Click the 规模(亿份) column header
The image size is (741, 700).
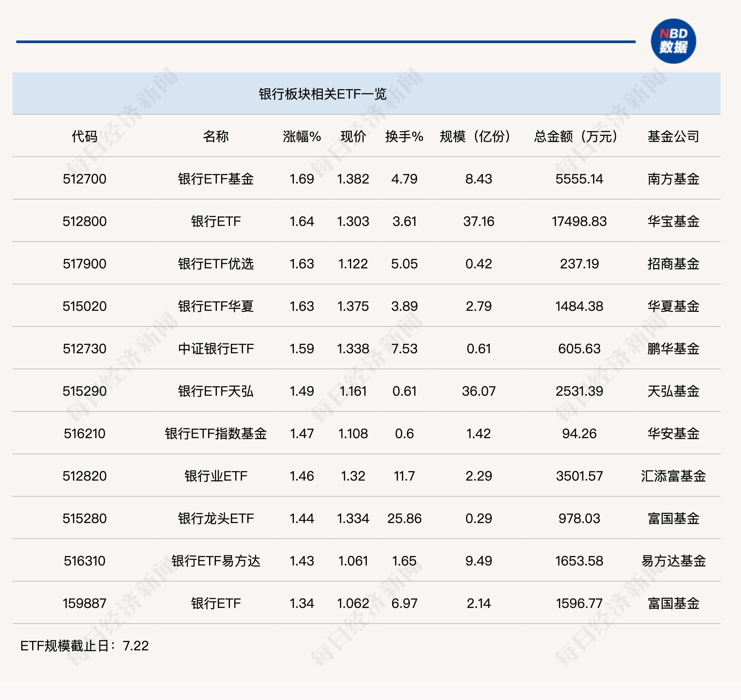pos(475,136)
